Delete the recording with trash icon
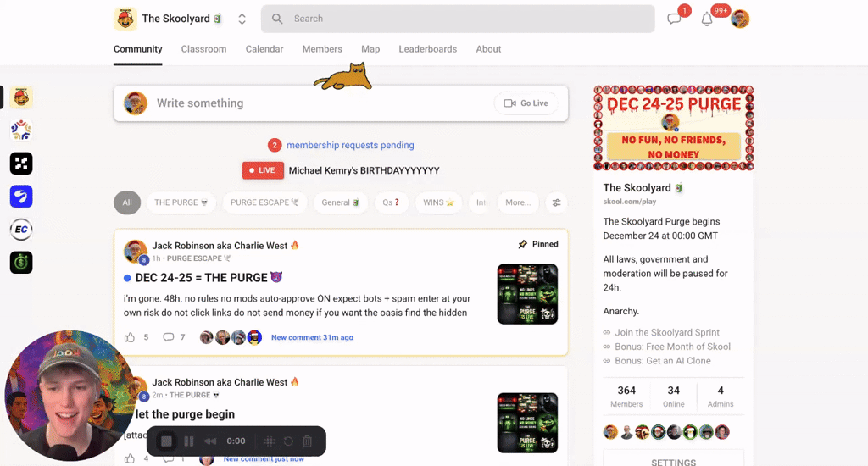868x466 pixels. tap(307, 441)
